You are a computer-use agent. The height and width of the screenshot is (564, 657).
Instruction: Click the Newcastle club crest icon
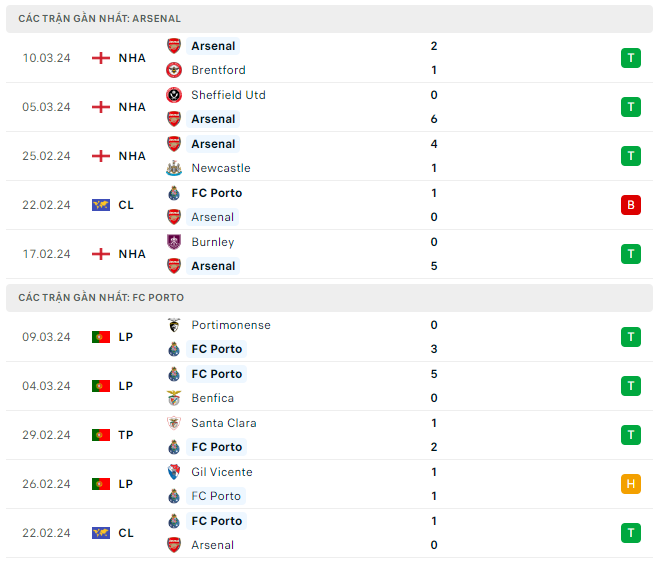coord(174,168)
